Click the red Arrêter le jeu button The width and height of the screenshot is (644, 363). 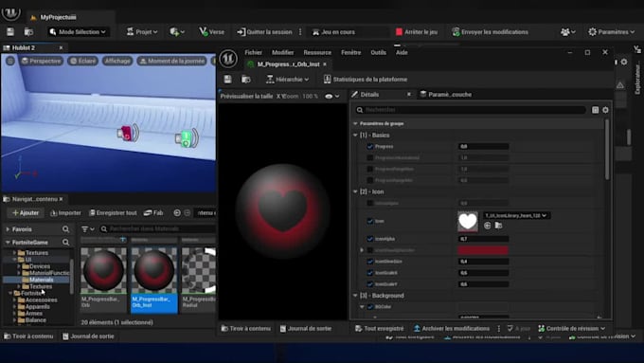pyautogui.click(x=417, y=31)
